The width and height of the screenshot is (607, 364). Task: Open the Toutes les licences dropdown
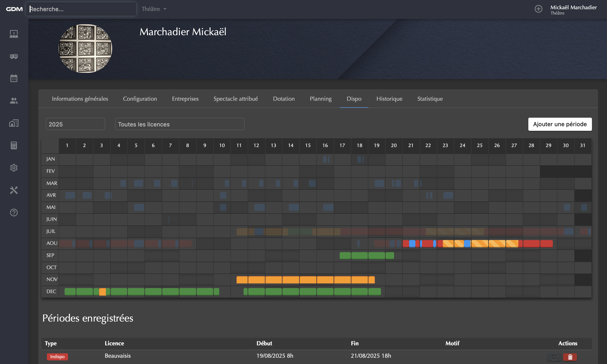[179, 124]
